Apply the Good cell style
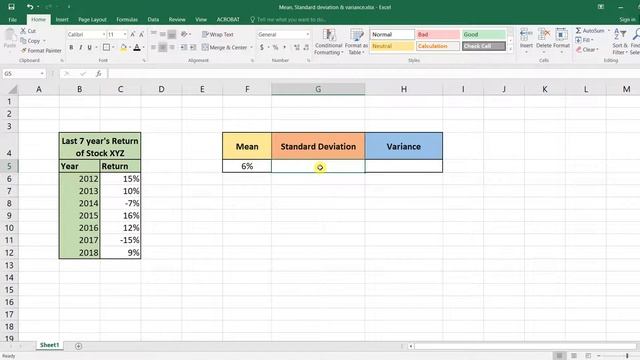The width and height of the screenshot is (640, 360). pyautogui.click(x=484, y=35)
